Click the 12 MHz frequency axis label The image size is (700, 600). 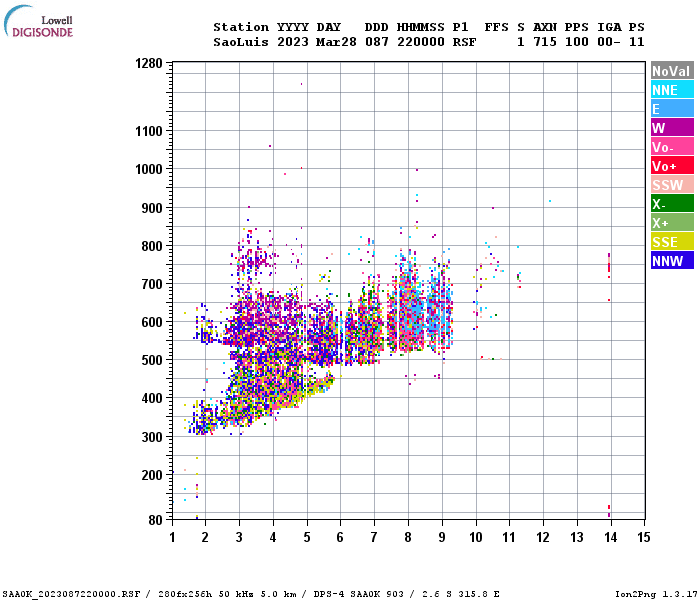(543, 537)
